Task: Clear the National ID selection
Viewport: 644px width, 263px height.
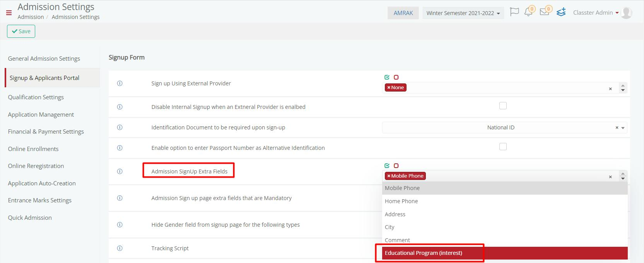Action: [617, 127]
